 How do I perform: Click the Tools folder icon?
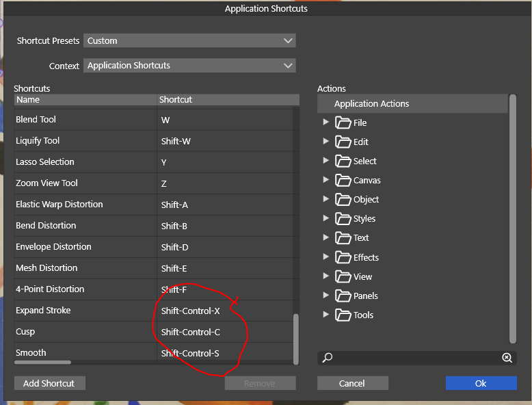pyautogui.click(x=343, y=315)
